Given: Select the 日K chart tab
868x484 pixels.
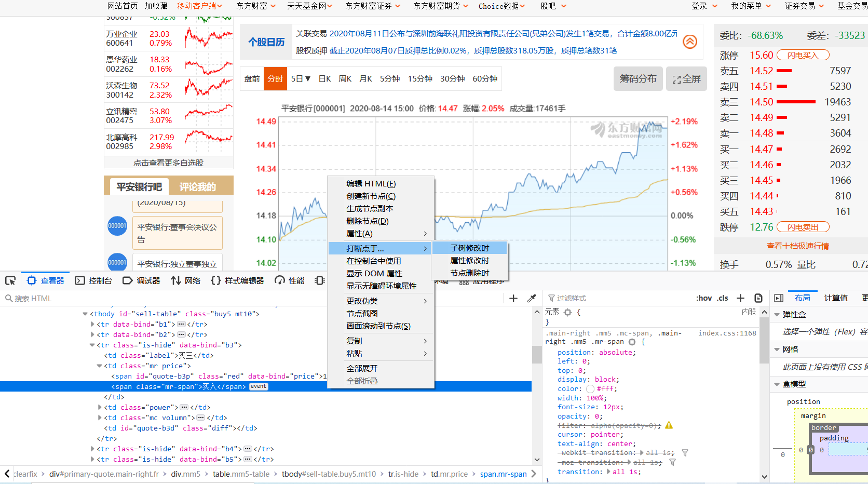Looking at the screenshot, I should click(x=325, y=79).
